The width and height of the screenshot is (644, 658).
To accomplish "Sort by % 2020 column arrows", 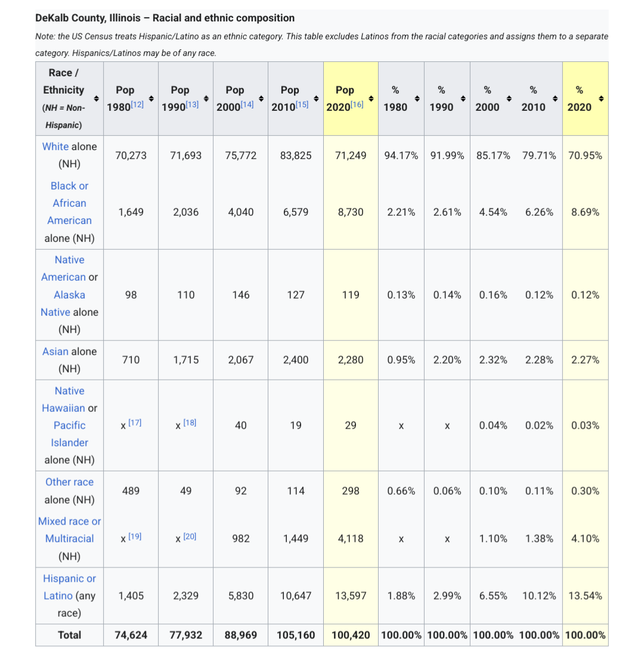I will pos(601,98).
